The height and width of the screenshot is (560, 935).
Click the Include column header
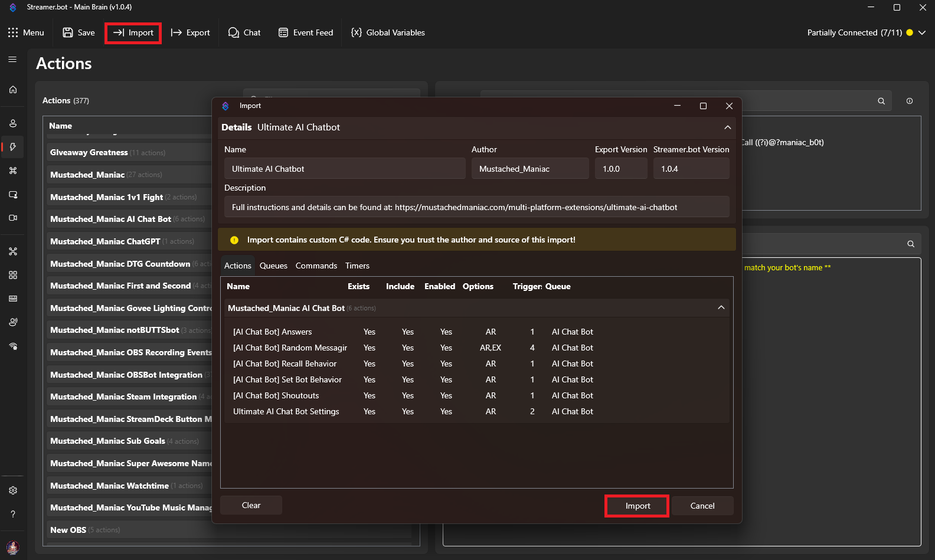(400, 286)
